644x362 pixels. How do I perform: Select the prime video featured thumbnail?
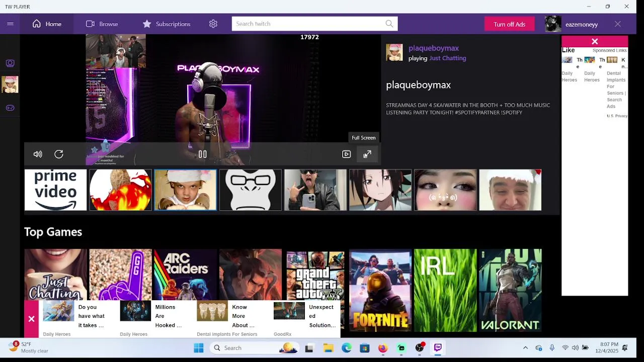[x=55, y=190]
